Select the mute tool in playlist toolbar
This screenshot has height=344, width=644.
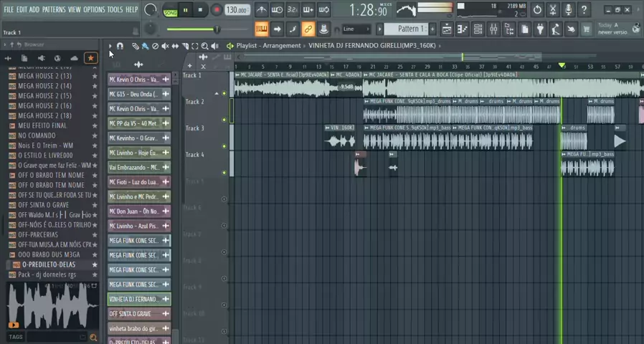(164, 46)
